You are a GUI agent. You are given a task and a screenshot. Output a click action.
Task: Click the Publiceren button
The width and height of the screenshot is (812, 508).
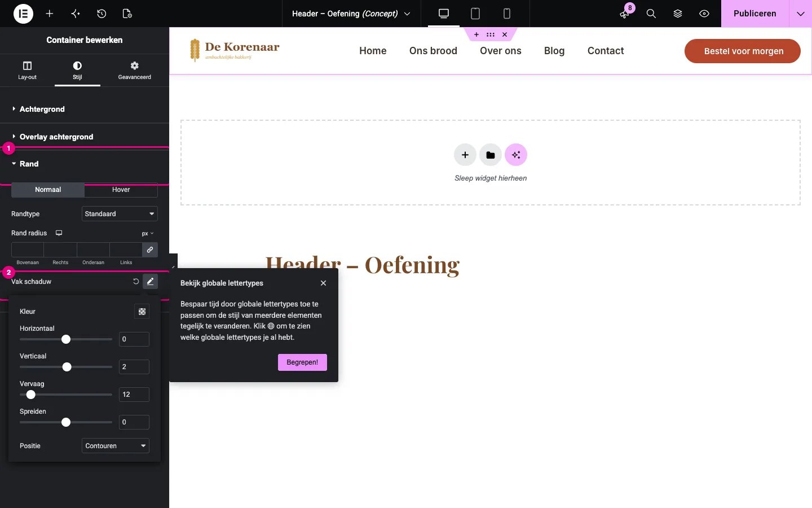755,14
